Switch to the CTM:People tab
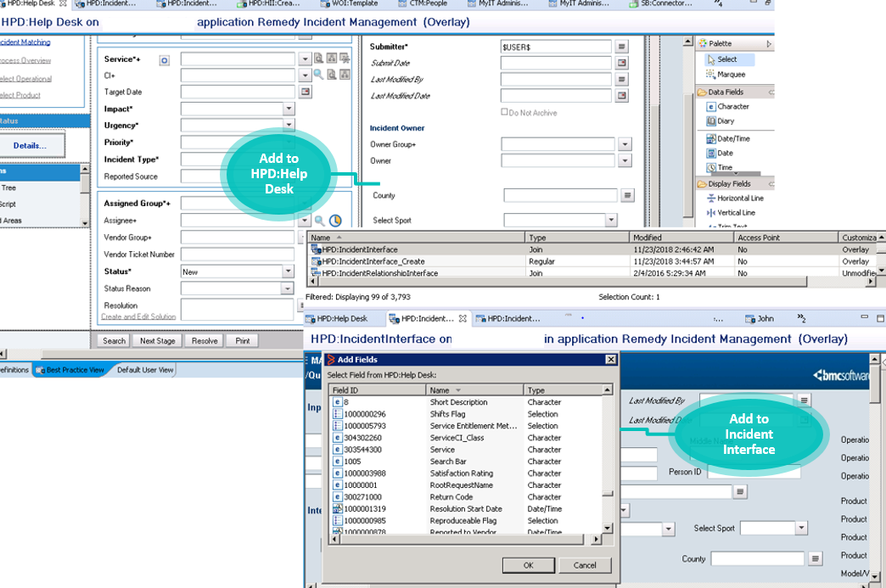The height and width of the screenshot is (588, 886). (x=422, y=3)
